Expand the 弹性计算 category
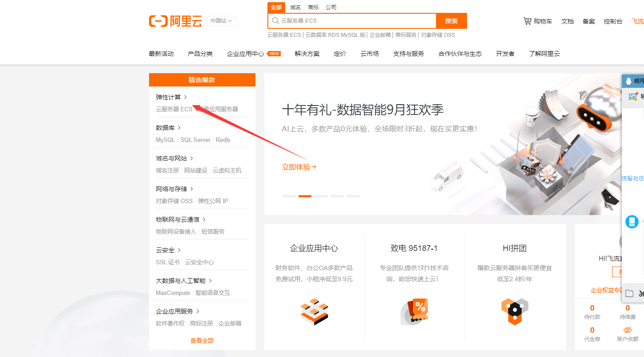The height and width of the screenshot is (357, 644). tap(171, 97)
